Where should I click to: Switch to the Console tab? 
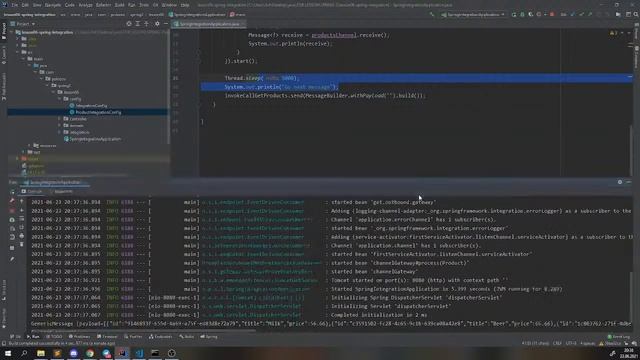click(32, 191)
